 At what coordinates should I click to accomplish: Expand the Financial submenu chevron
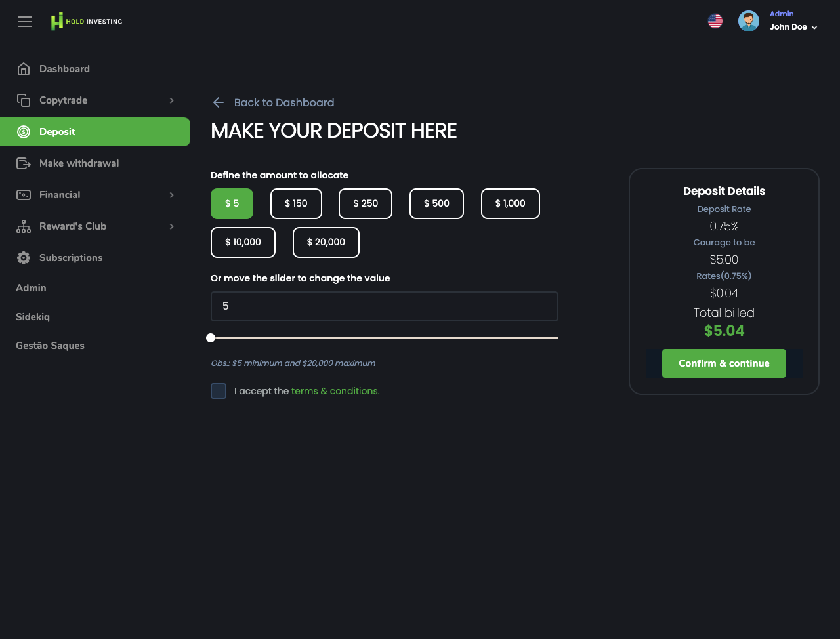coord(171,195)
